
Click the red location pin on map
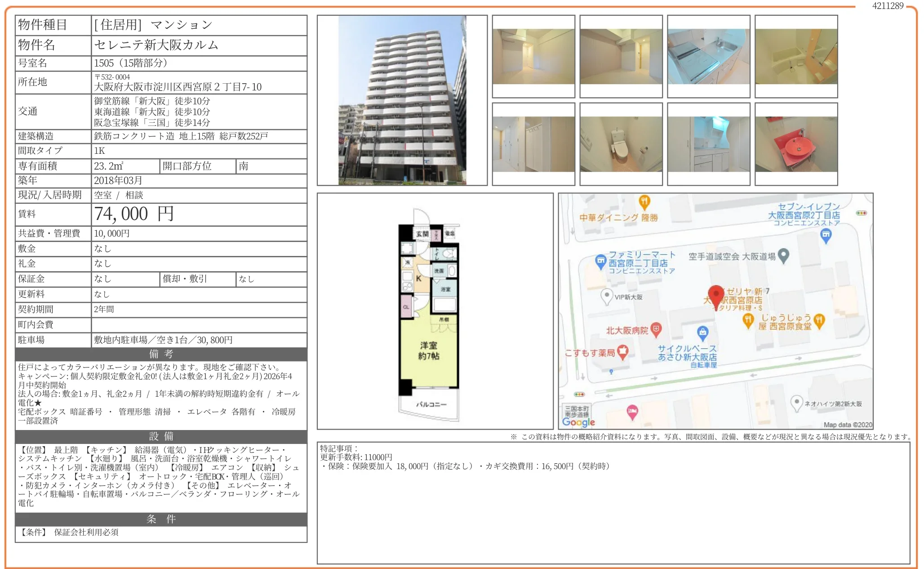point(715,295)
